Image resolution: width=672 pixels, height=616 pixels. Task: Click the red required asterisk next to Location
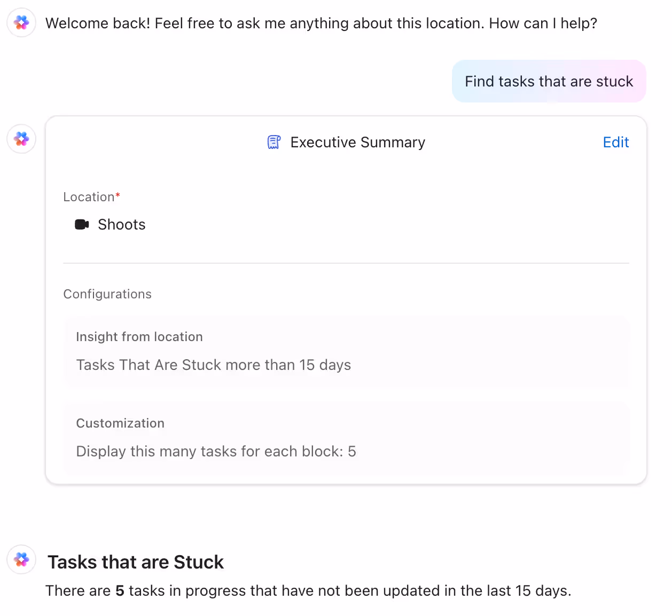pos(118,195)
